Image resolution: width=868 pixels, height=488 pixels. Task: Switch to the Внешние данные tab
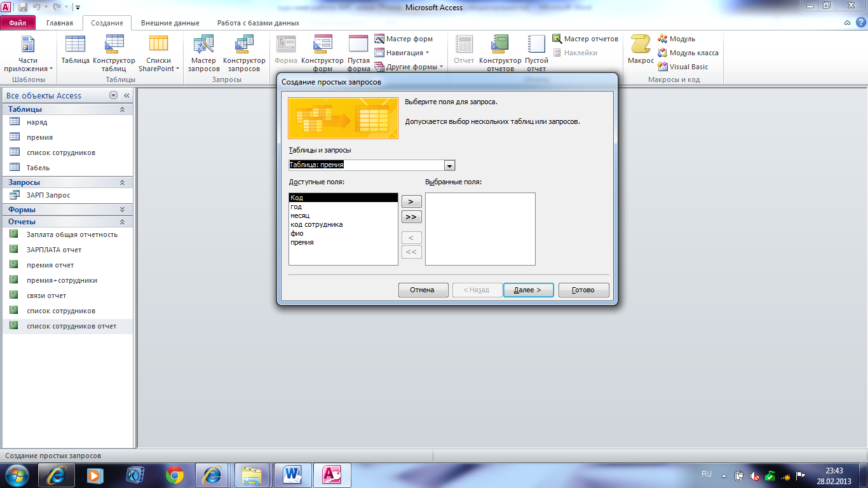point(170,23)
